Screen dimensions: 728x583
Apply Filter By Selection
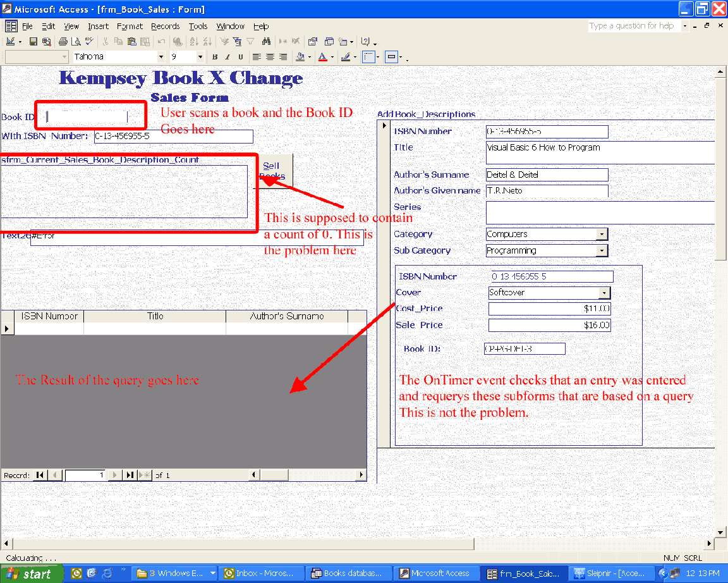coord(224,42)
